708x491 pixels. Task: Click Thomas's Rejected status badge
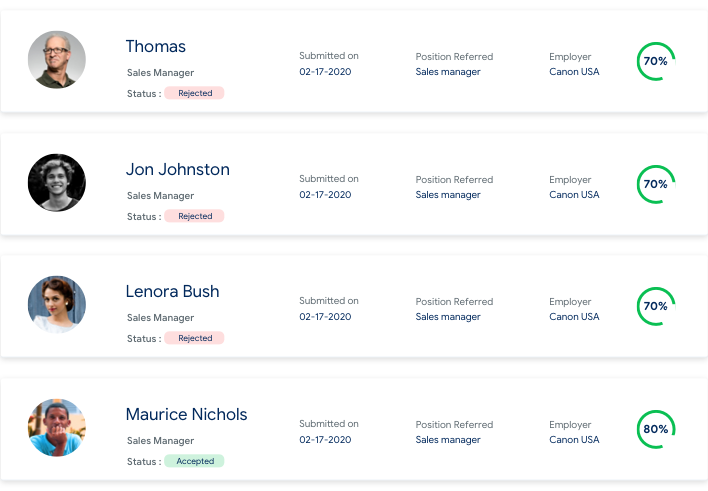pos(195,93)
